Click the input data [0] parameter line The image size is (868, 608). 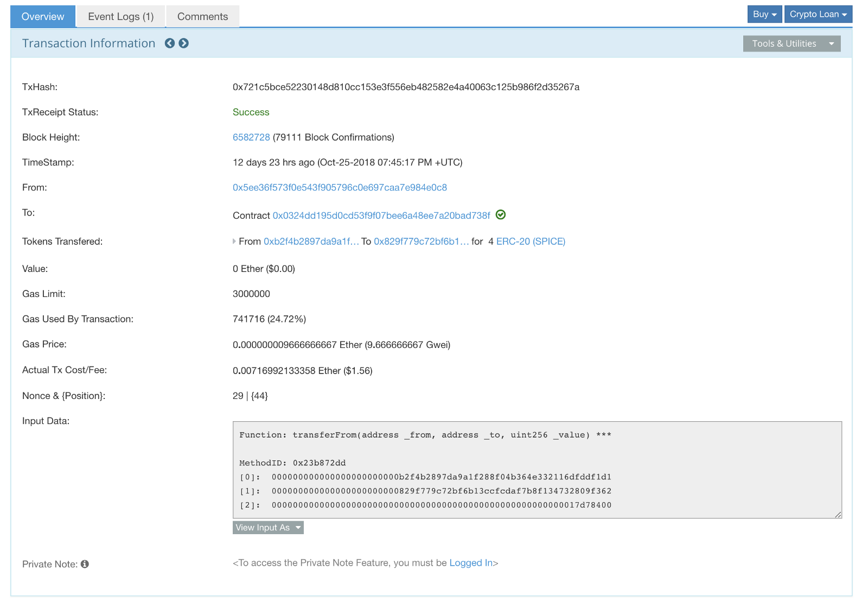(425, 477)
